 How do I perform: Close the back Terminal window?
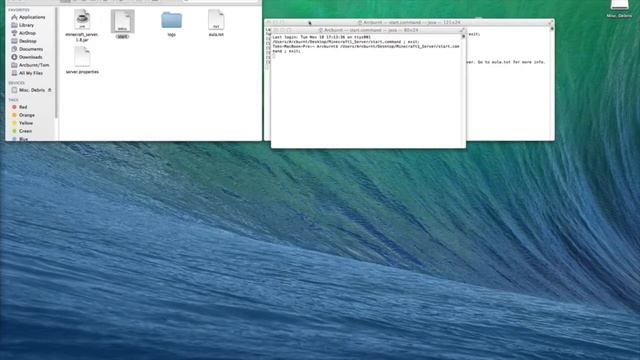pos(269,22)
